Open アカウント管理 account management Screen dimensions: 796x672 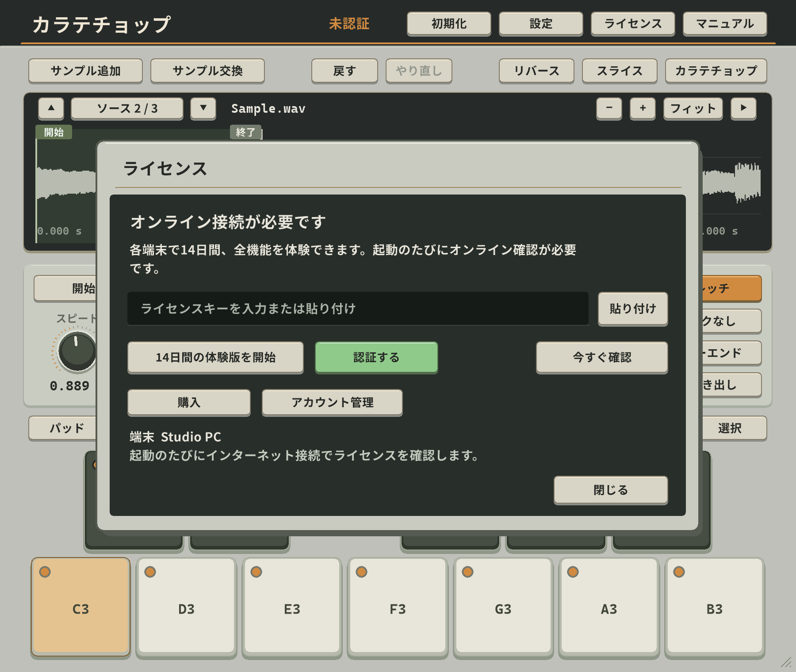(x=332, y=402)
